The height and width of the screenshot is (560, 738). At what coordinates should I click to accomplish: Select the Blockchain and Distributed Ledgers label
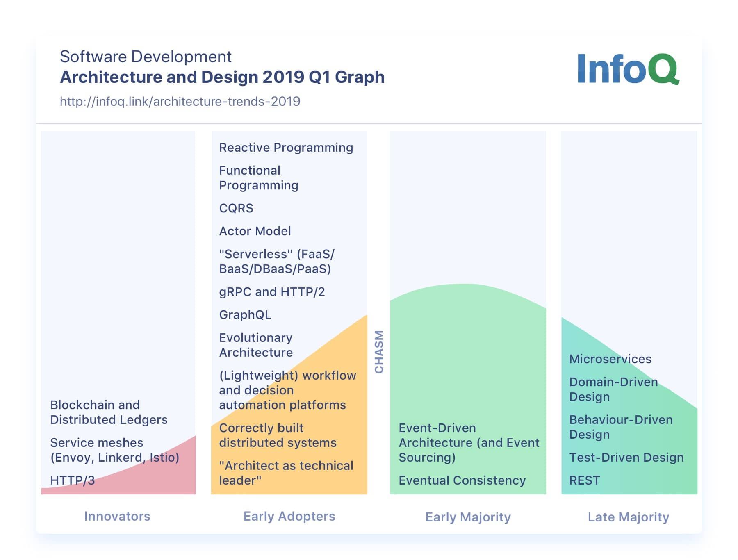pyautogui.click(x=108, y=412)
